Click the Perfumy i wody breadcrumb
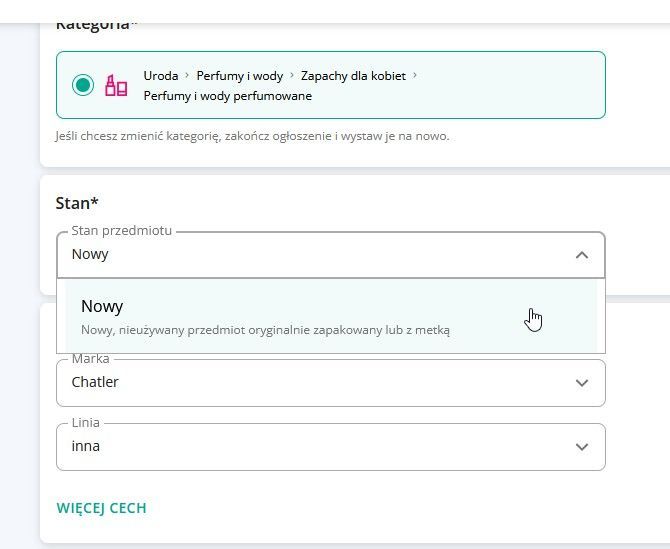Image resolution: width=670 pixels, height=549 pixels. pyautogui.click(x=240, y=76)
